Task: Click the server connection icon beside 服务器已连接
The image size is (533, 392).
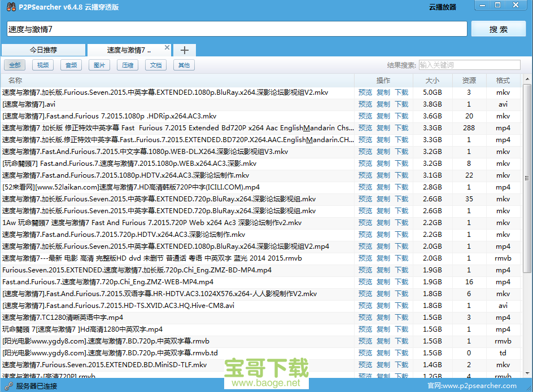Action: [8, 385]
